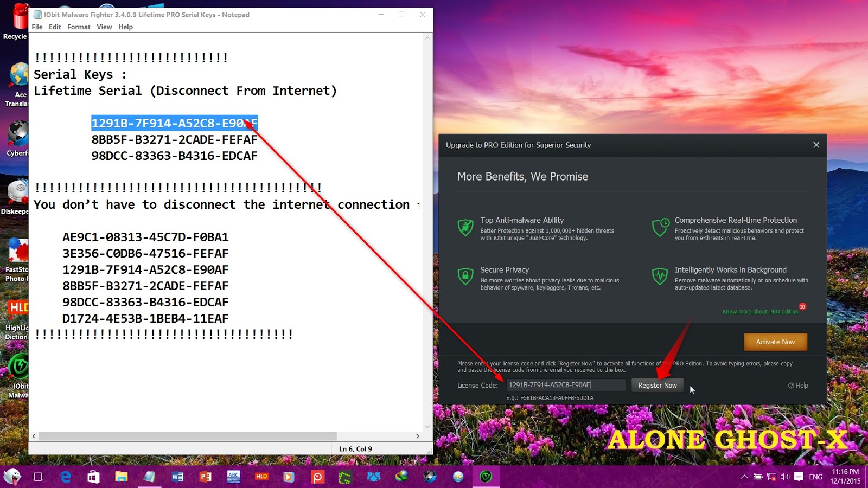The width and height of the screenshot is (868, 488).
Task: Open the network status tray icon
Action: tap(771, 477)
